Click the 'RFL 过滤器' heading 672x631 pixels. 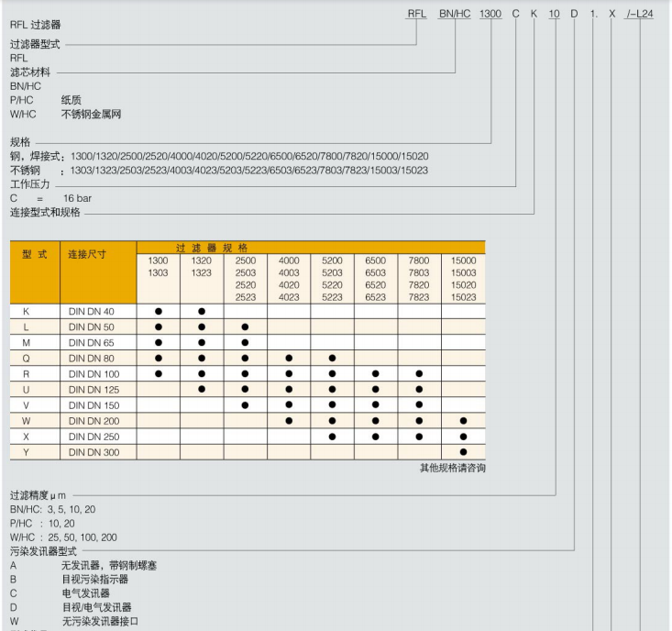tap(36, 25)
